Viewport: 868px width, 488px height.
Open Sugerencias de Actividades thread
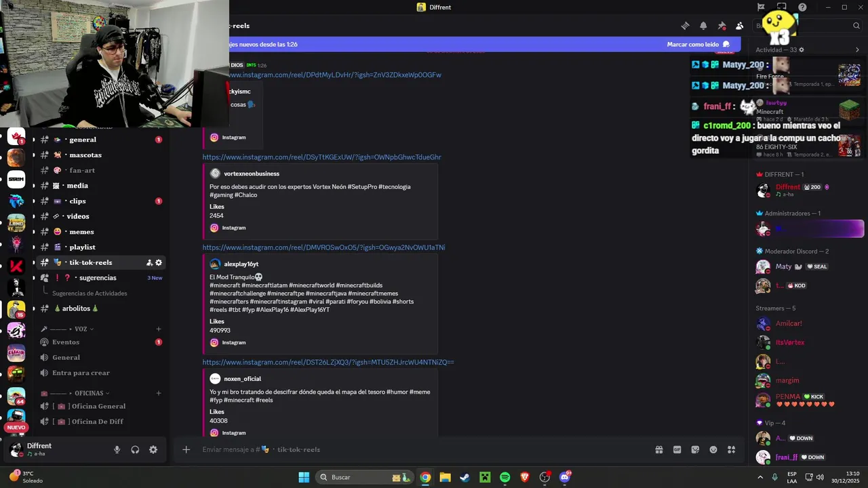click(90, 293)
